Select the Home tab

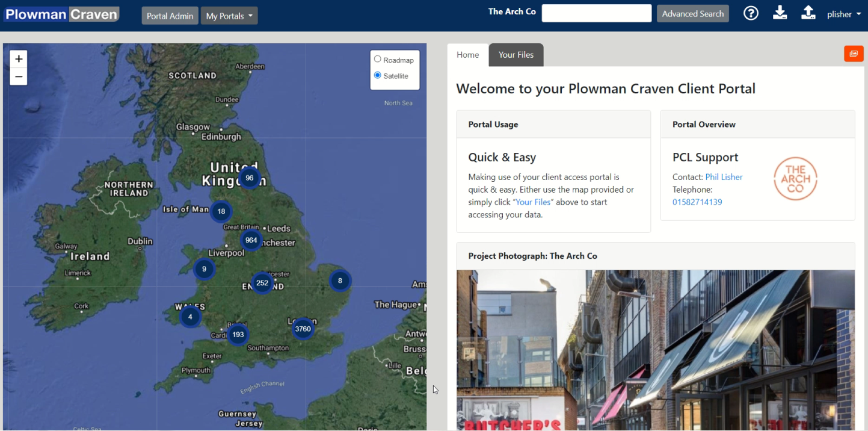(467, 55)
